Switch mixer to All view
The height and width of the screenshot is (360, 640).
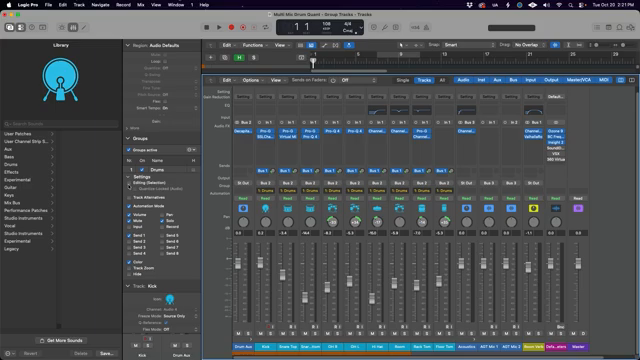pos(442,80)
